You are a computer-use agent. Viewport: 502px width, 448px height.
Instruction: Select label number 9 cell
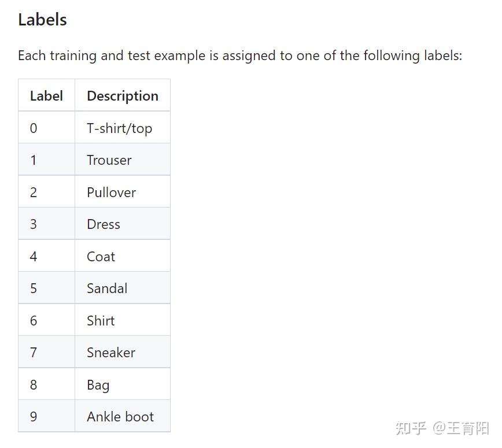(34, 417)
